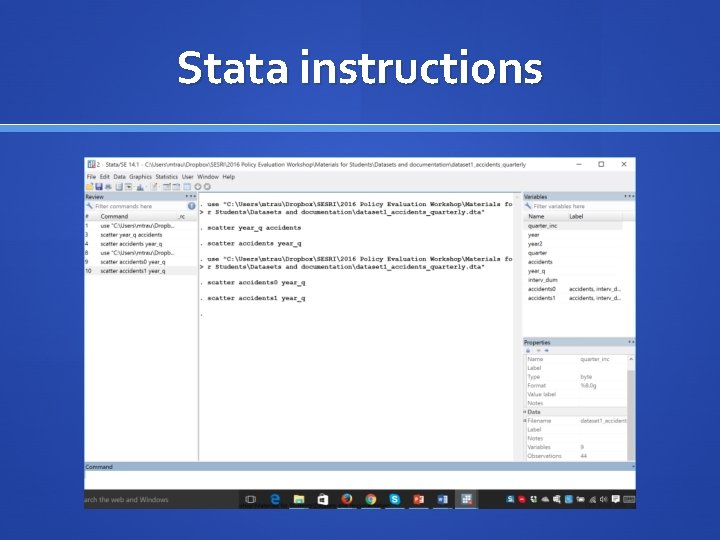Click the info icon in Review filter
Image resolution: width=720 pixels, height=540 pixels.
191,206
